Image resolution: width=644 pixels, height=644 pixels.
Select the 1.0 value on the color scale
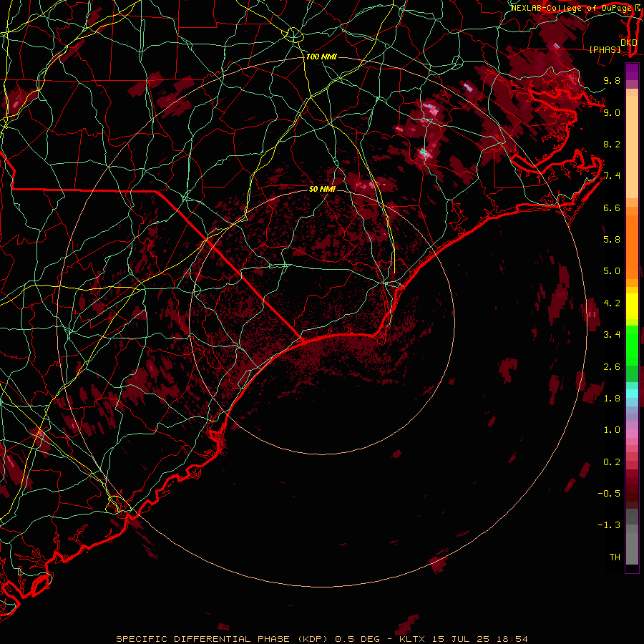[612, 430]
